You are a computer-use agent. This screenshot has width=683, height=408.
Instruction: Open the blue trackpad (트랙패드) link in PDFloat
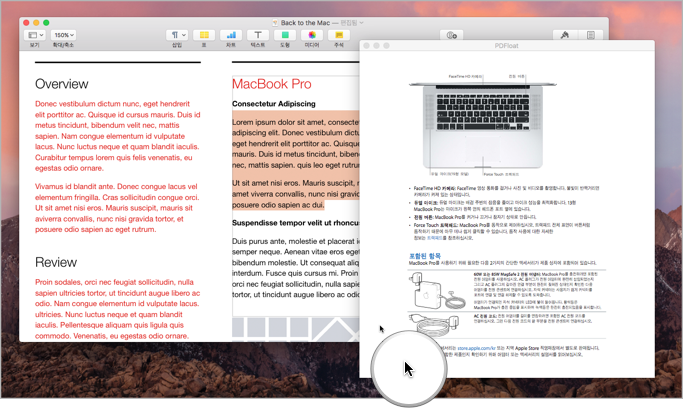[434, 238]
